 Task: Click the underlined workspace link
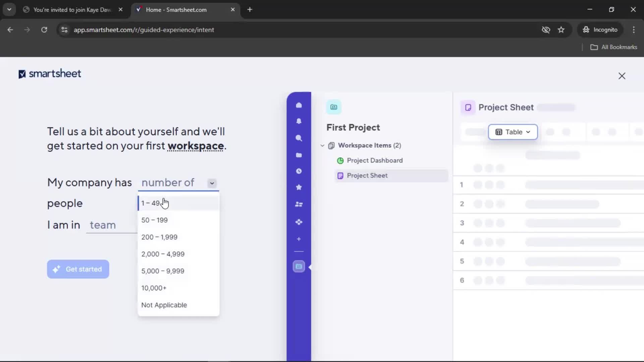(x=196, y=146)
